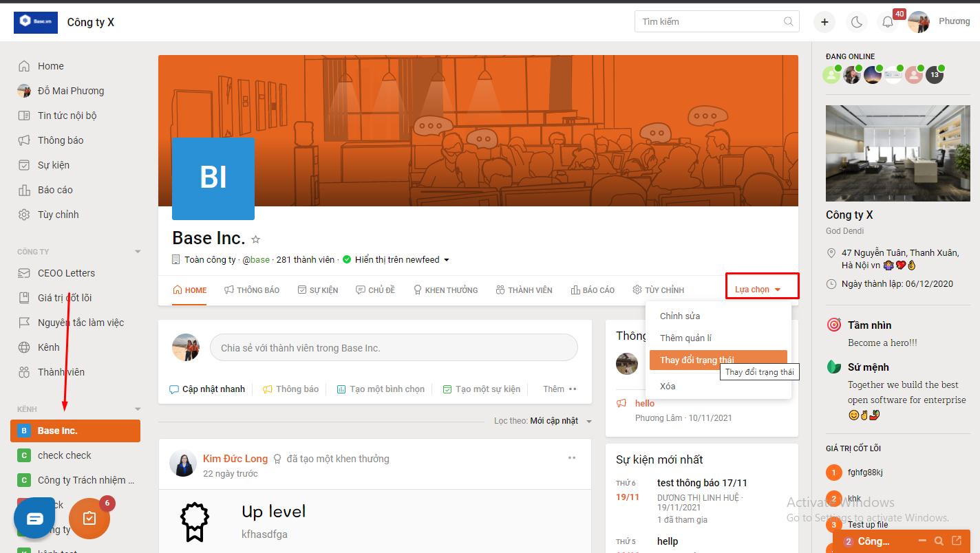The image size is (980, 553).
Task: Open Báo cáo in left sidebar
Action: pyautogui.click(x=55, y=190)
